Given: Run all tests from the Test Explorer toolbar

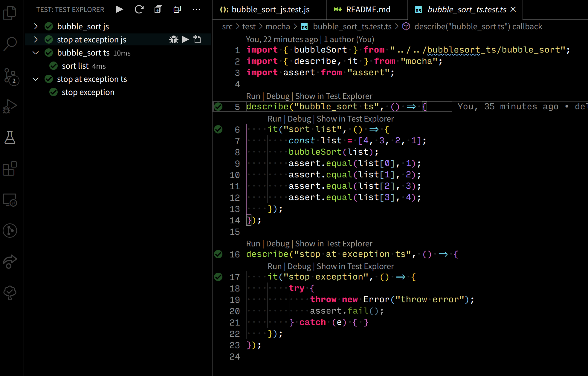Looking at the screenshot, I should tap(119, 9).
